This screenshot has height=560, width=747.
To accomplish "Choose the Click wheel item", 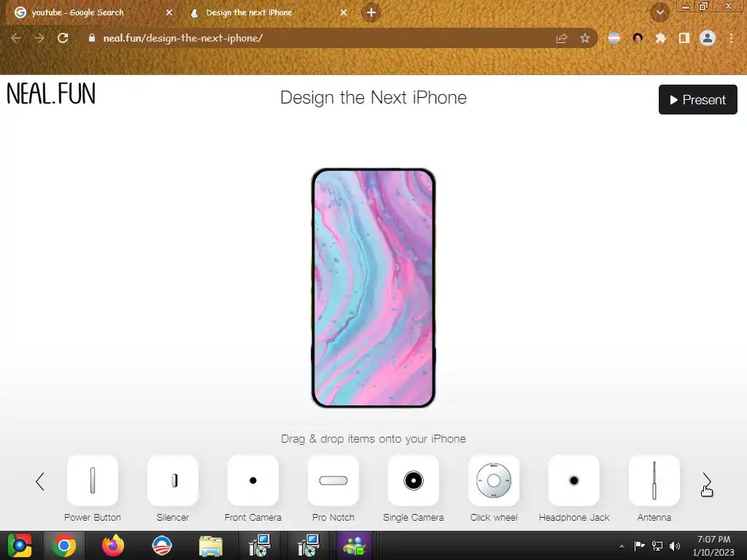I will [494, 480].
